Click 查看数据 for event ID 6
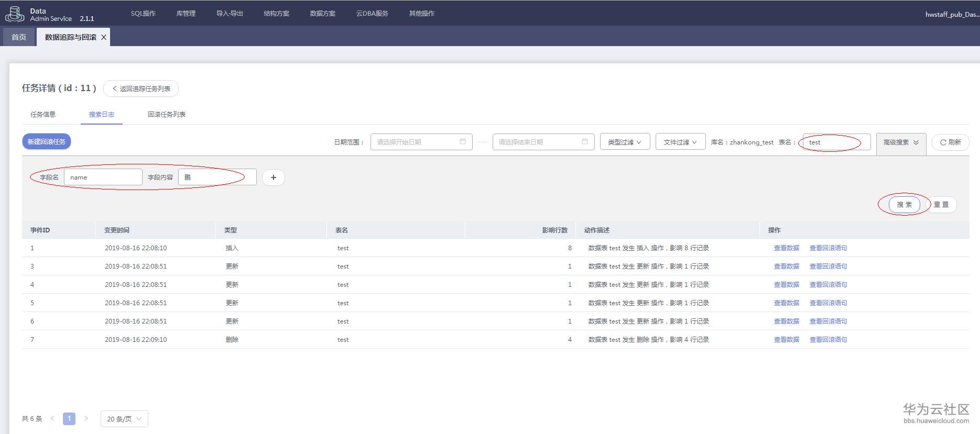 pos(787,321)
